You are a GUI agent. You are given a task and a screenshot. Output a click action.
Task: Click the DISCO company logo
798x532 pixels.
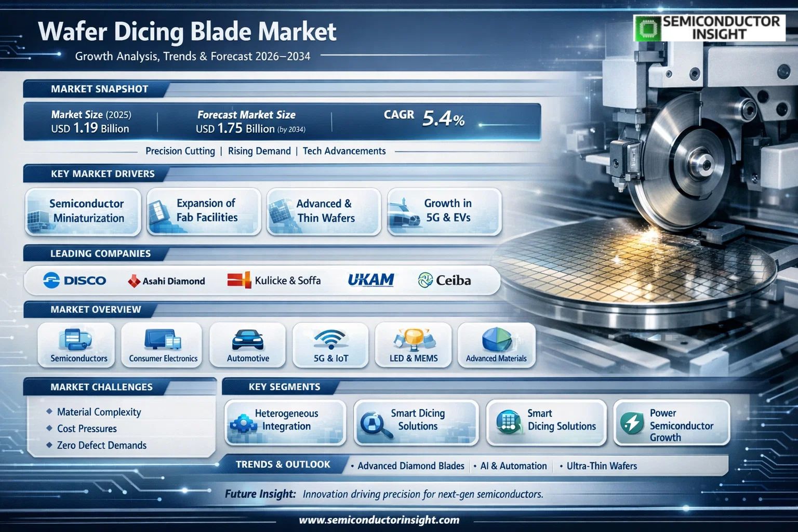click(74, 281)
